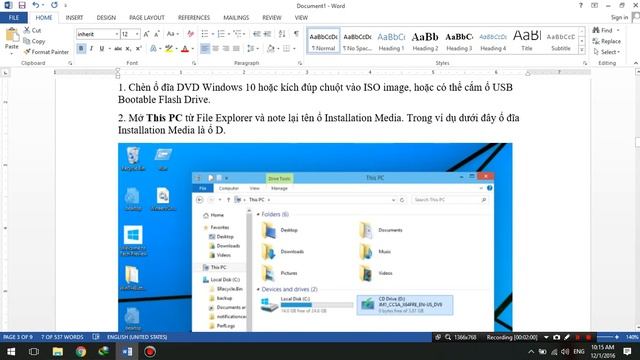Switch to the REFERENCES tab
This screenshot has width=640, height=360.
click(x=194, y=18)
